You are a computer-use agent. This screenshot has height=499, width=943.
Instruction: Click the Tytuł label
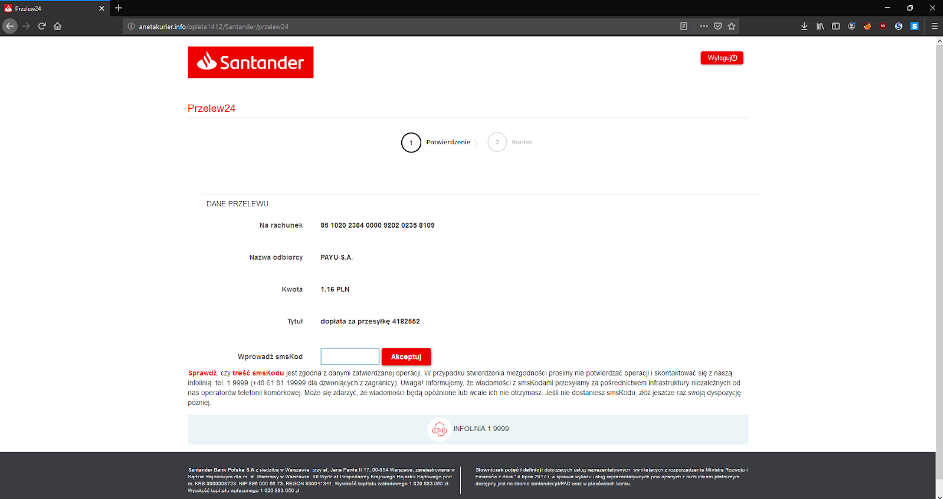click(295, 322)
